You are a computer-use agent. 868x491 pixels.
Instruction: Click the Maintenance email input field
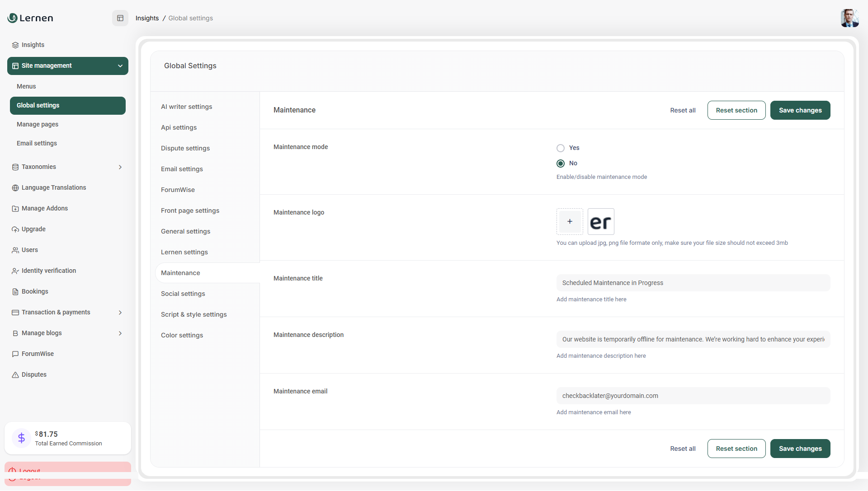[693, 396]
